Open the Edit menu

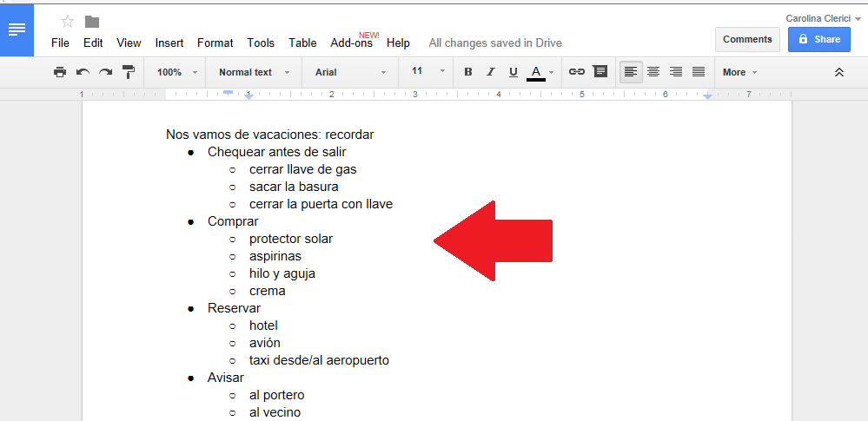[x=93, y=43]
